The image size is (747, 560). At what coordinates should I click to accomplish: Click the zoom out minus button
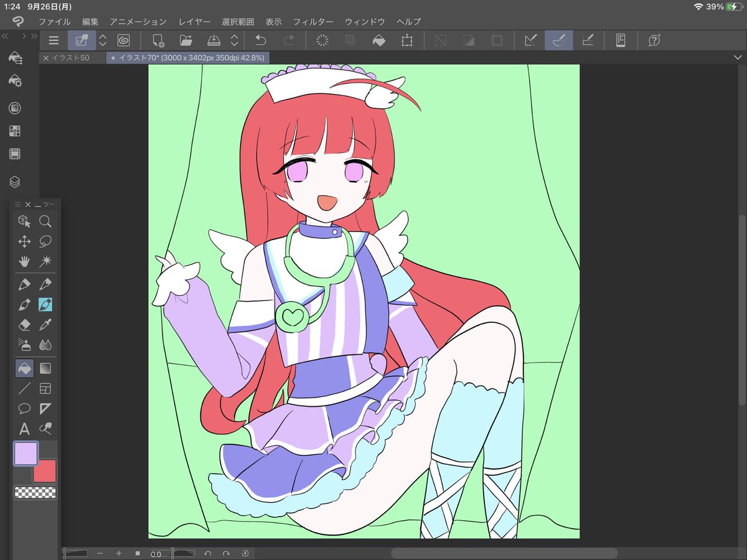coord(100,553)
